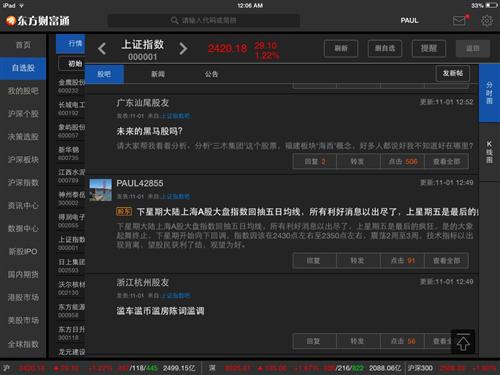Click the search magnifier icon
This screenshot has height=375, width=500.
coord(174,21)
